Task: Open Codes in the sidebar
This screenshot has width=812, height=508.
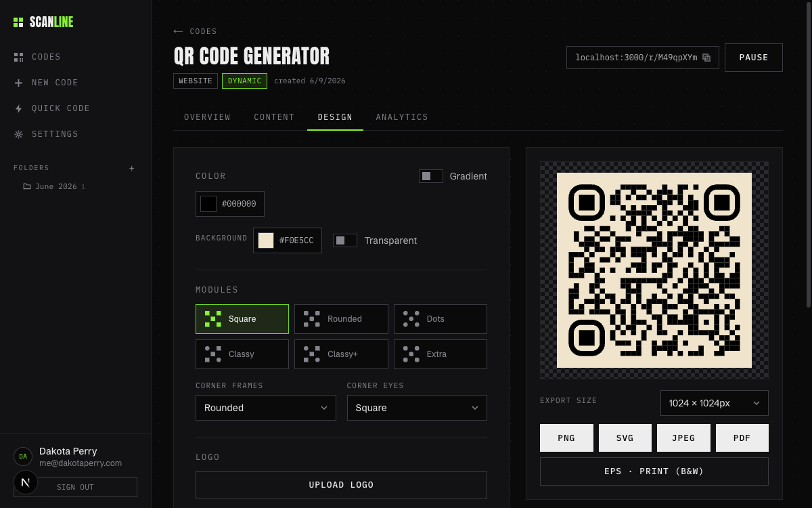Action: tap(75, 57)
